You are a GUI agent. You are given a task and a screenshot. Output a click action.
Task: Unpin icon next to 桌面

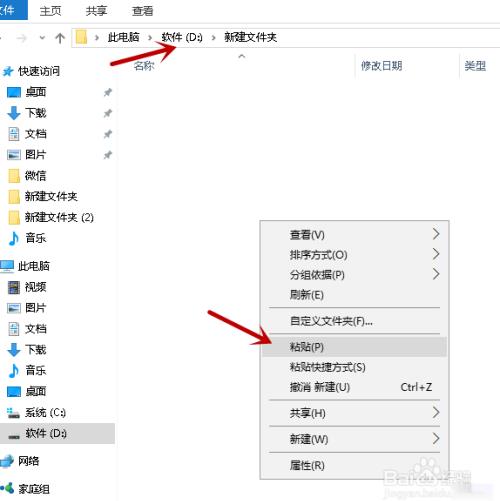pos(107,92)
